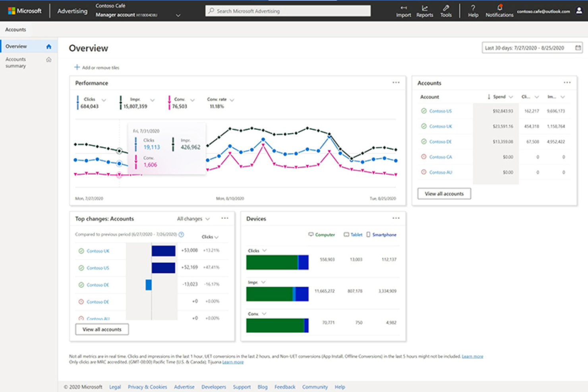The height and width of the screenshot is (392, 588).
Task: Expand the Clicks metric dropdown in Performance
Action: [x=104, y=99]
